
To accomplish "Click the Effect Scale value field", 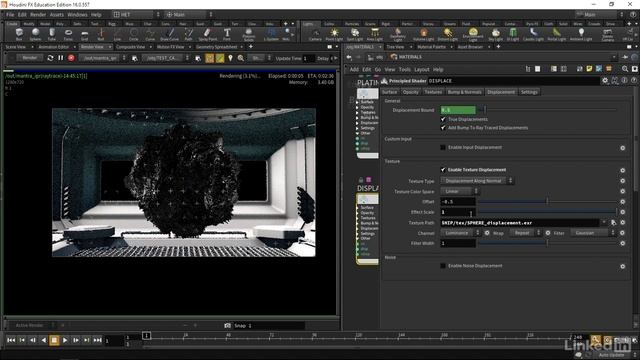I will pyautogui.click(x=458, y=212).
